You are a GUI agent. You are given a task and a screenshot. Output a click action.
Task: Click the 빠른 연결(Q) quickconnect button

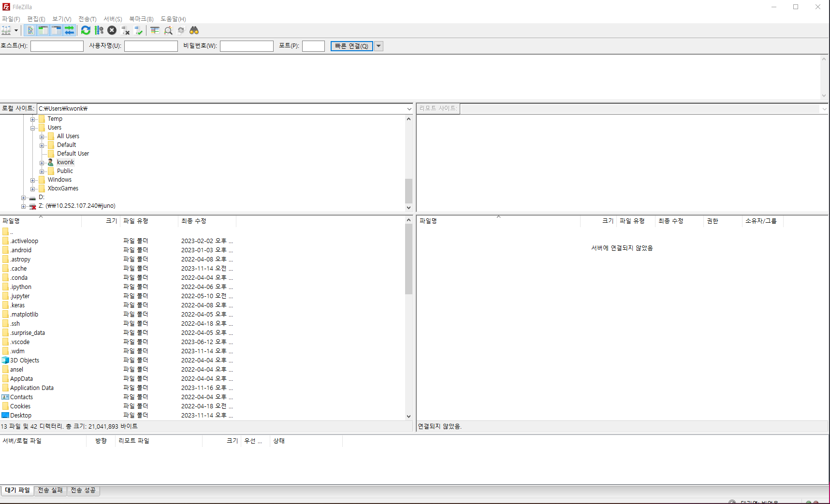351,46
